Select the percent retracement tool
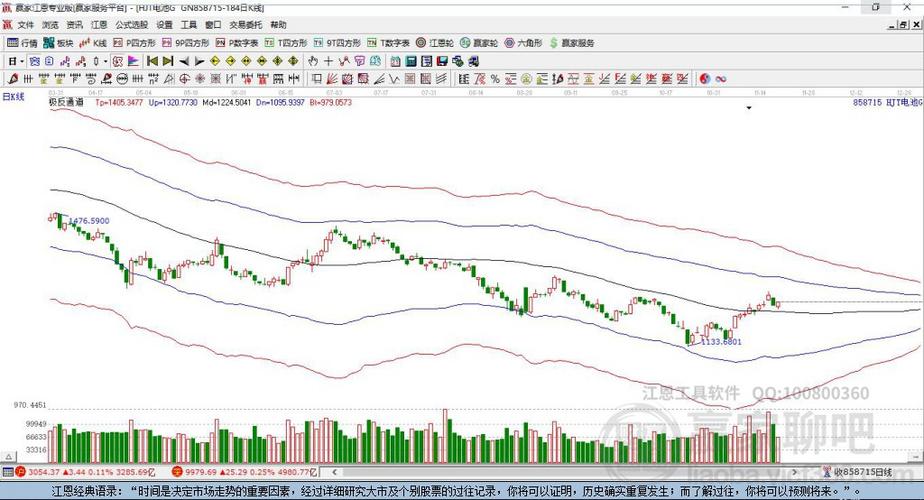This screenshot has height=500, width=924. click(495, 79)
